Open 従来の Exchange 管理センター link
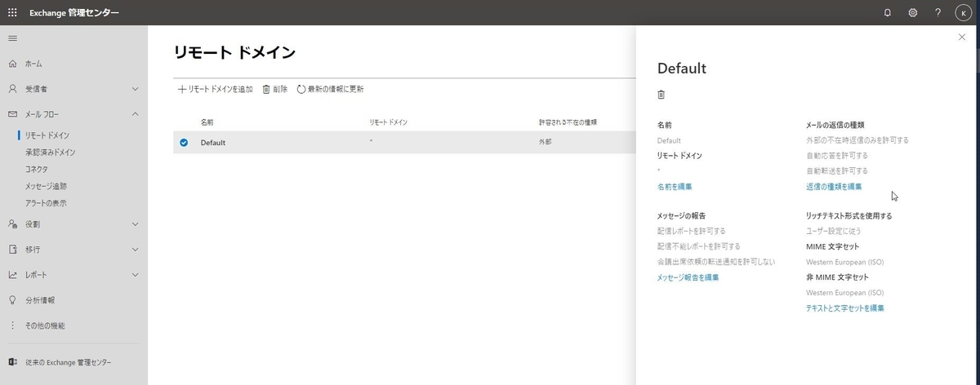 click(68, 362)
